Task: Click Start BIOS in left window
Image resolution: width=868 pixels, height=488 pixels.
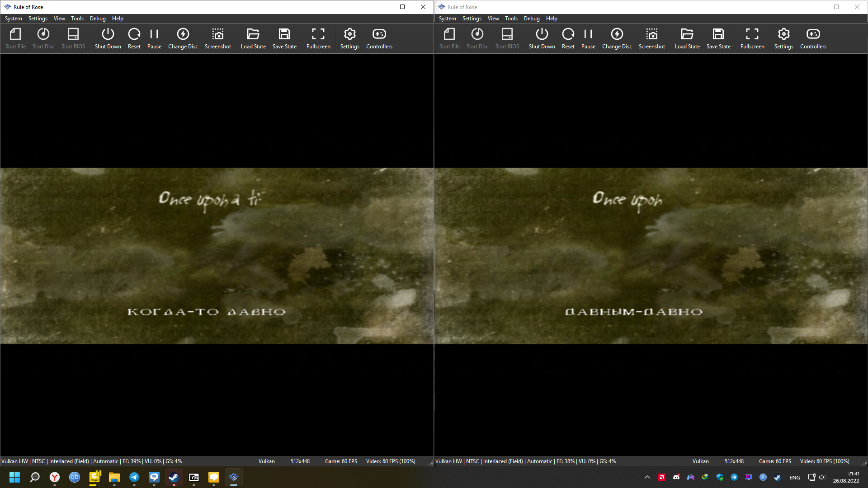Action: [x=73, y=39]
